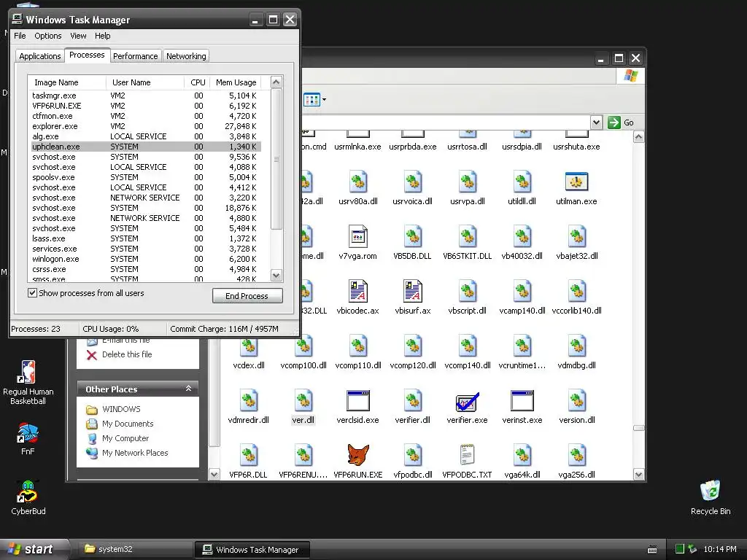Select the VFPODBC.TXT file icon
747x560 pixels.
pos(467,455)
